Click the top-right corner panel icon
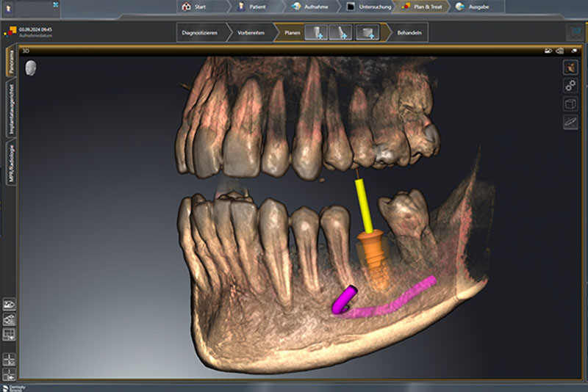 tap(574, 32)
